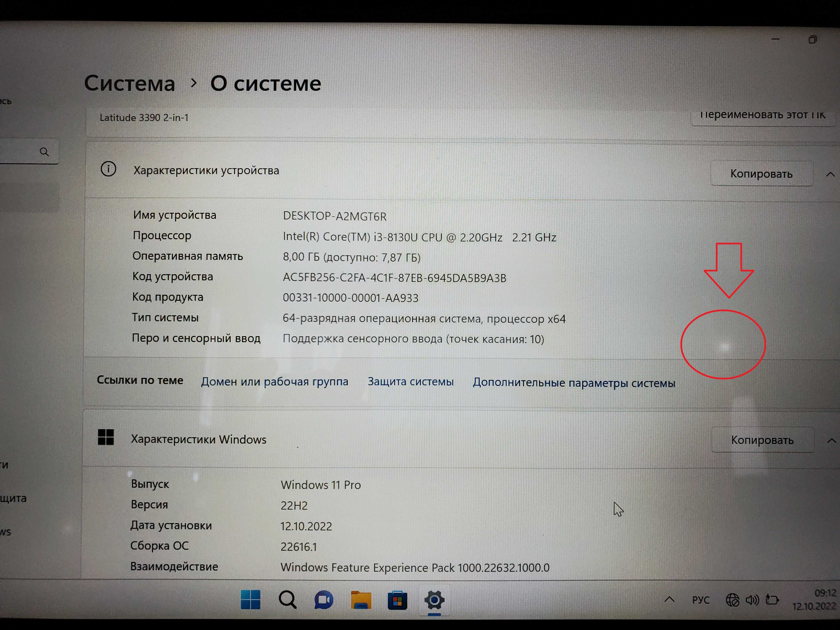Click the Settings gear on taskbar
This screenshot has height=630, width=840.
pos(434,600)
